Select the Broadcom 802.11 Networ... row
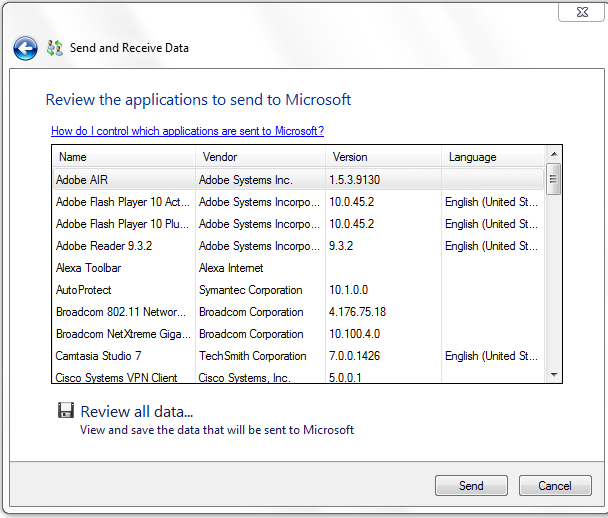 pyautogui.click(x=298, y=312)
